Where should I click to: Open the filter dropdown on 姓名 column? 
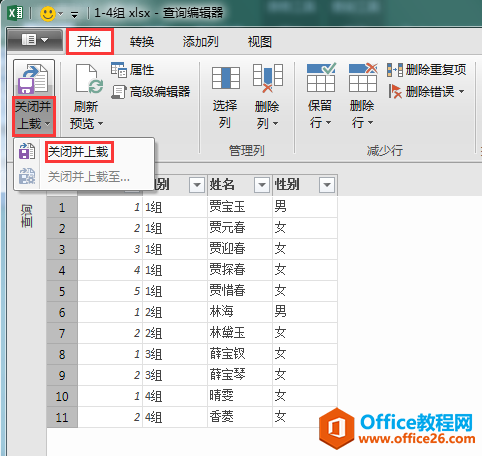point(262,185)
